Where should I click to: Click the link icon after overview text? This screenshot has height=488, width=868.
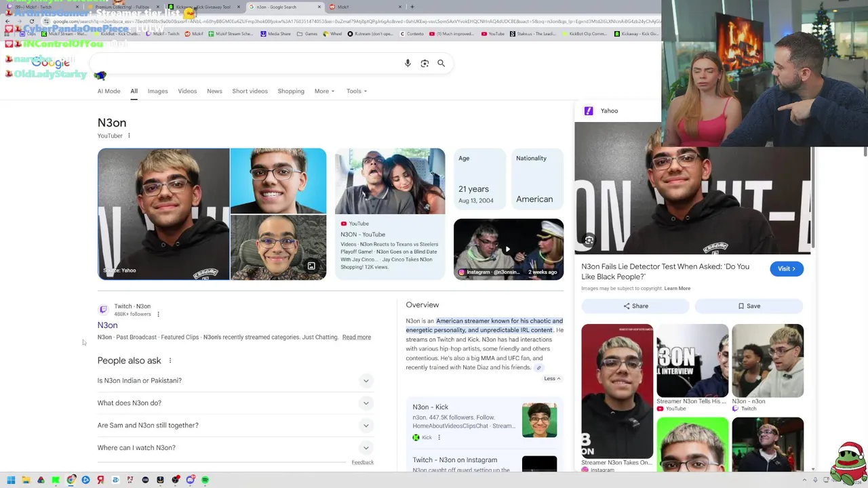(x=539, y=368)
